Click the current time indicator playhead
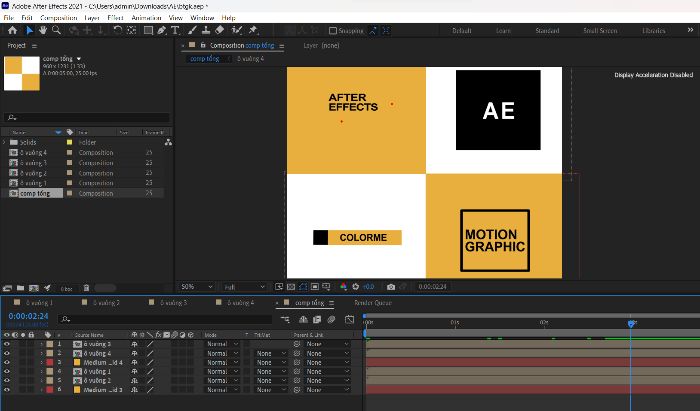 631,323
